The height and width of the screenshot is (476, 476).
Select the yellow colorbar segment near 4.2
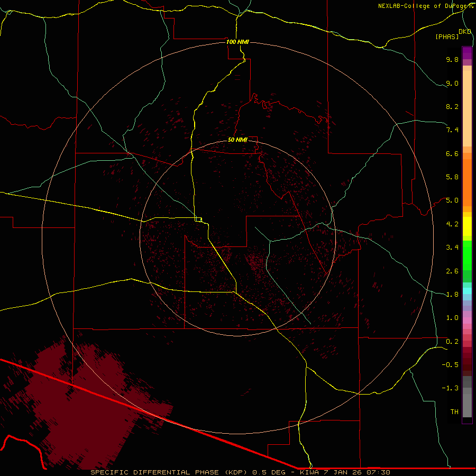467,226
